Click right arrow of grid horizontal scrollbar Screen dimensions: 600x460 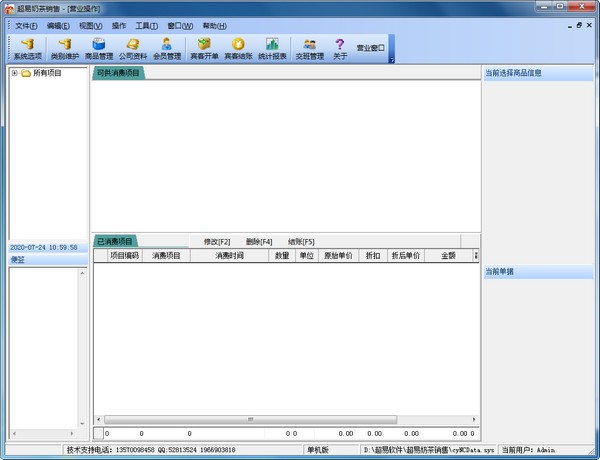pos(474,420)
